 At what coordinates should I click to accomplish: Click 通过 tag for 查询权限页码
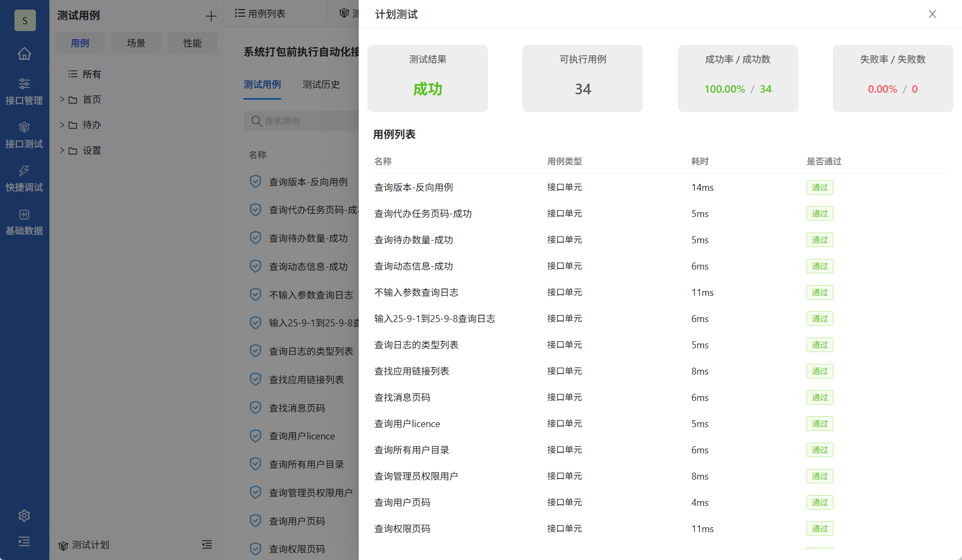coord(819,529)
